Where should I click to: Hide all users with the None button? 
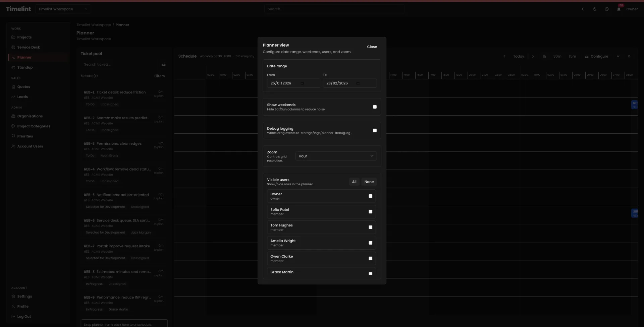pyautogui.click(x=369, y=182)
